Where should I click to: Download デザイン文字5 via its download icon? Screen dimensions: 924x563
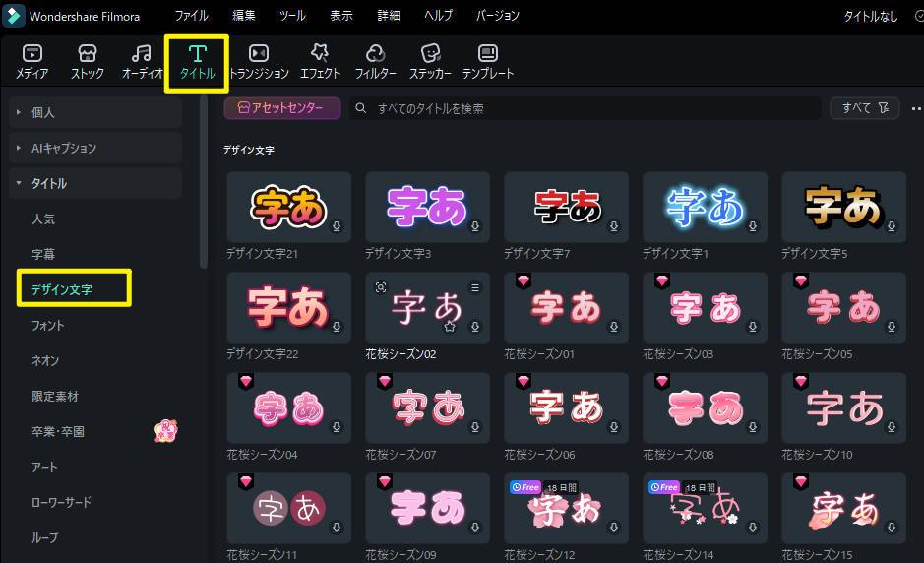892,226
